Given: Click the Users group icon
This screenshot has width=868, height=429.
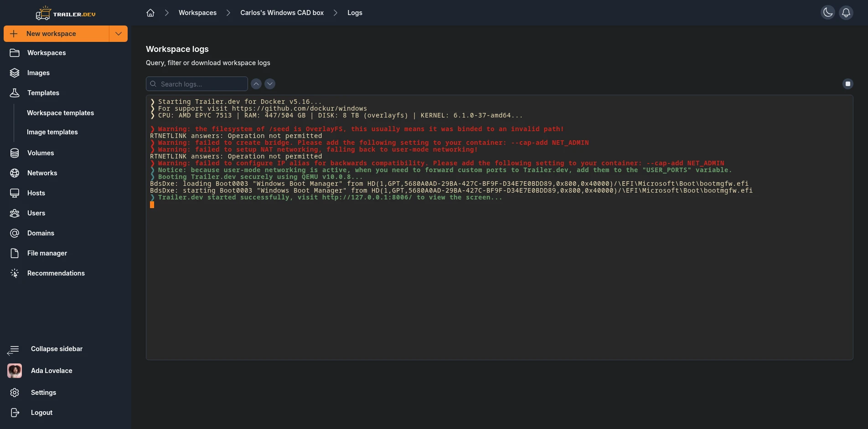Looking at the screenshot, I should 15,213.
